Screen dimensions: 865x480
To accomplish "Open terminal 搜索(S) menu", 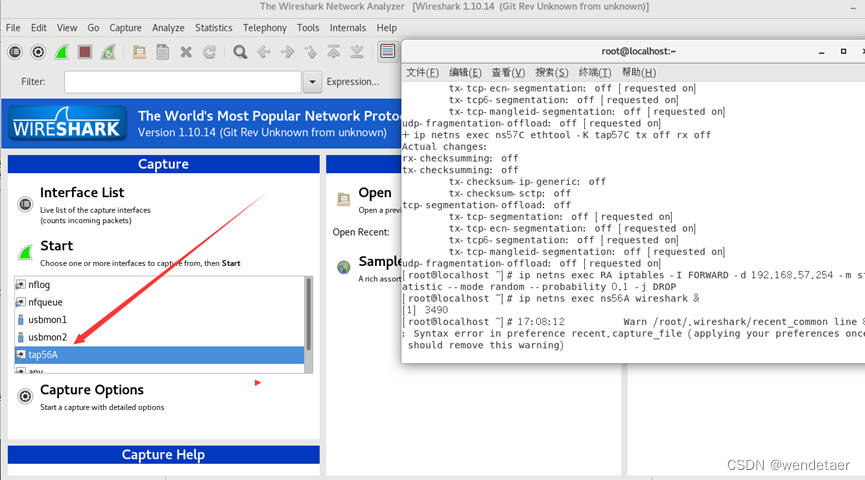I will (552, 72).
